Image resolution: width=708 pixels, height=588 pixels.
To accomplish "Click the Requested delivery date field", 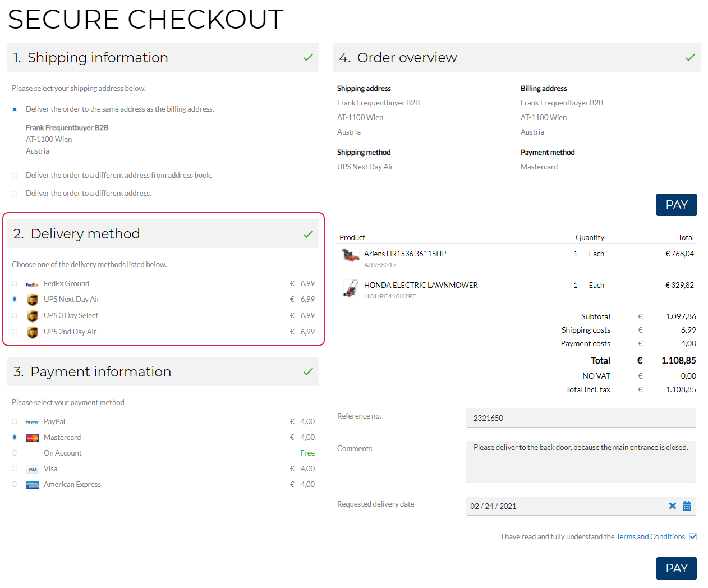I will point(581,506).
